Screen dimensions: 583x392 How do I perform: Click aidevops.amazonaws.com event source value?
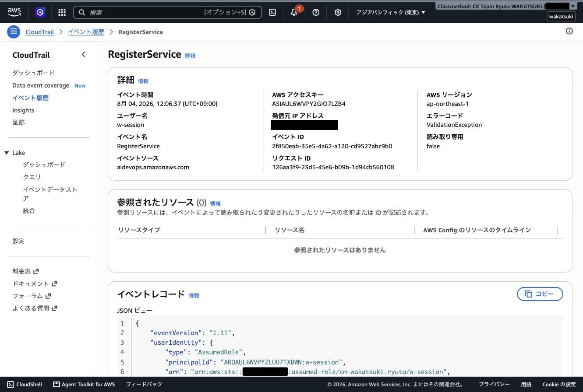click(153, 167)
